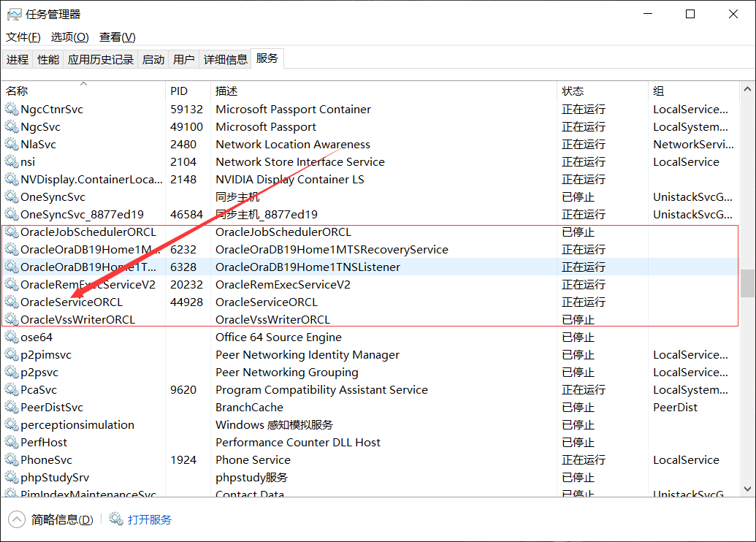Click the PeerDist group cell
The image size is (756, 542).
675,408
